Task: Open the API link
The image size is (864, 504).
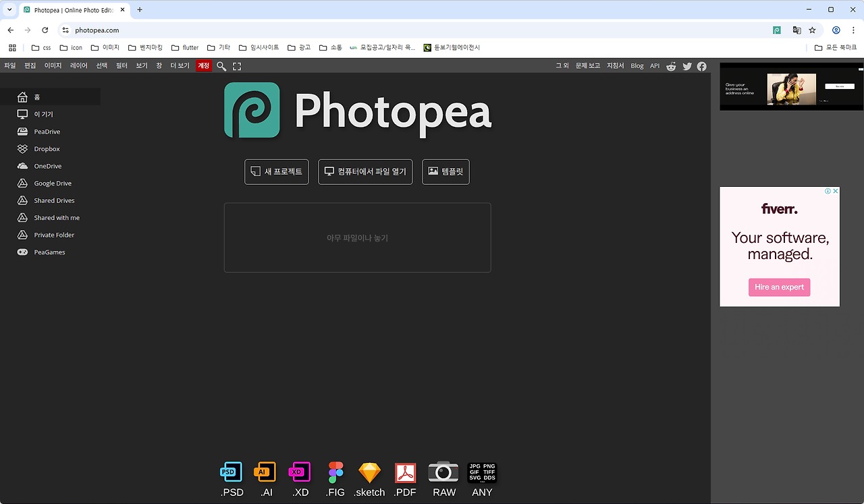Action: tap(655, 66)
